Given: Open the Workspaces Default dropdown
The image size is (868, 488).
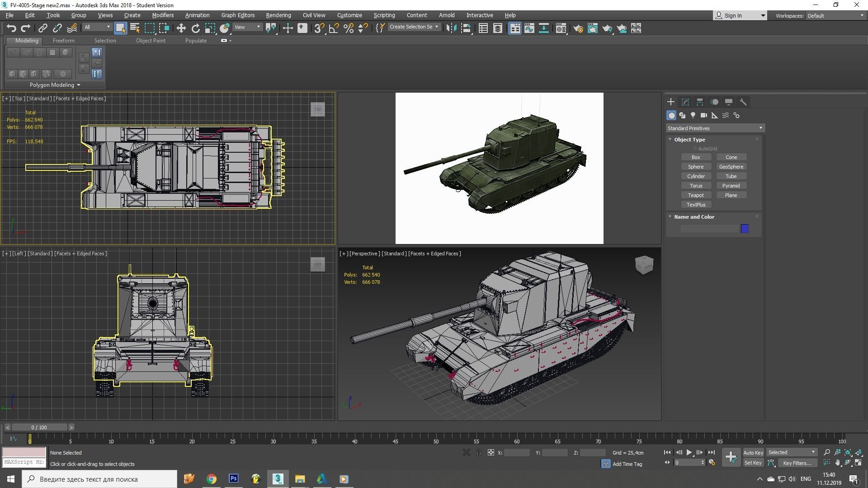Looking at the screenshot, I should click(x=835, y=15).
